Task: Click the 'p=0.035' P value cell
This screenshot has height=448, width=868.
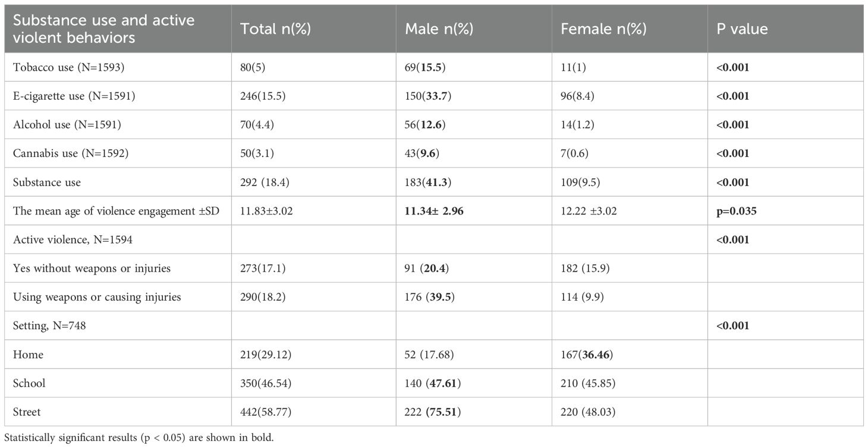Action: pos(737,211)
